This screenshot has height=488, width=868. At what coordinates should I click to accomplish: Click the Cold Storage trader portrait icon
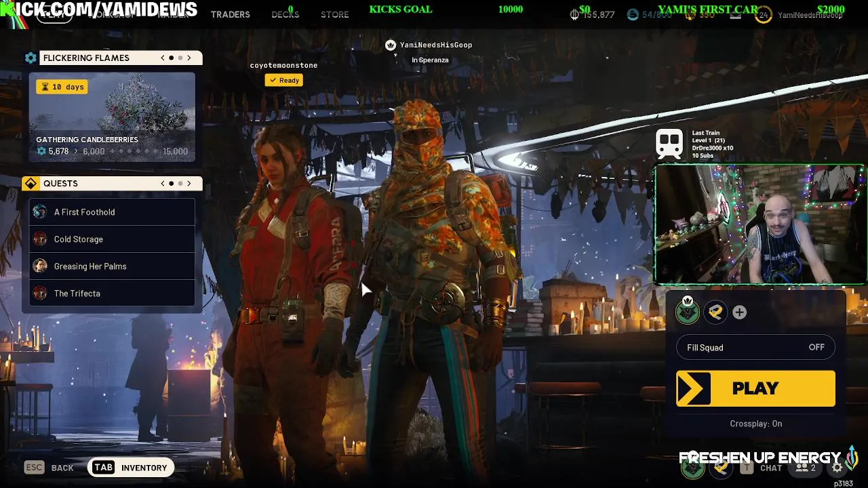[x=40, y=239]
